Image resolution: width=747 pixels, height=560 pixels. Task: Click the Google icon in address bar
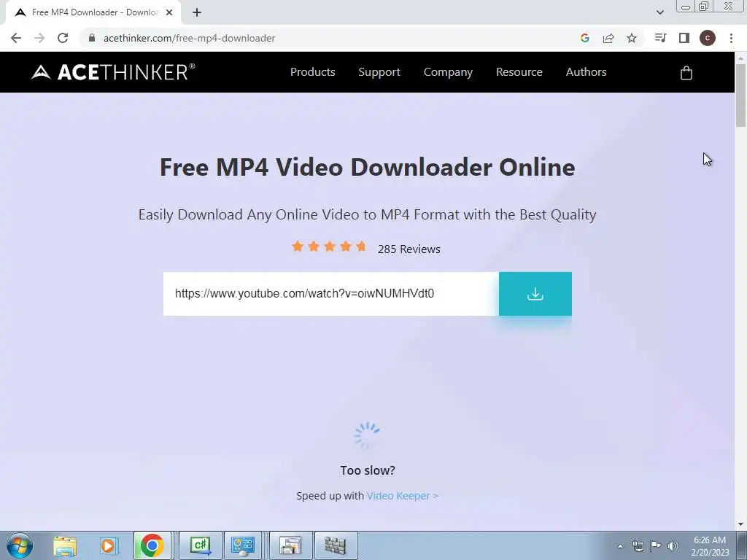(584, 38)
